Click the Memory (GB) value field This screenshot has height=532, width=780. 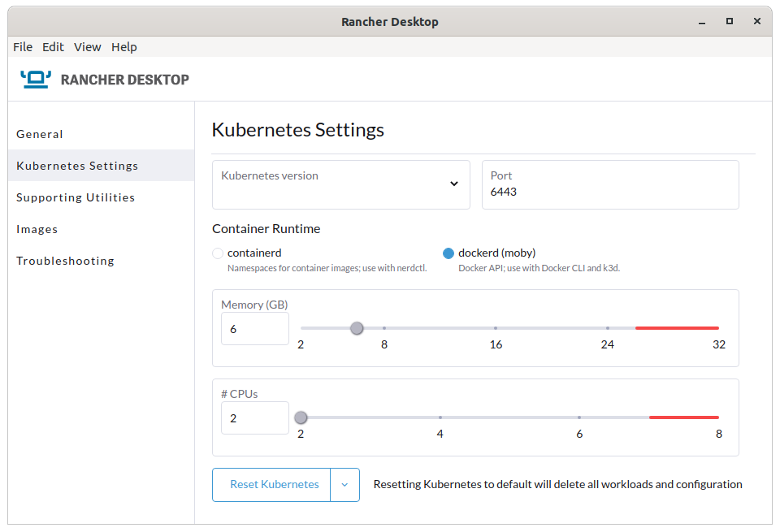click(x=254, y=328)
